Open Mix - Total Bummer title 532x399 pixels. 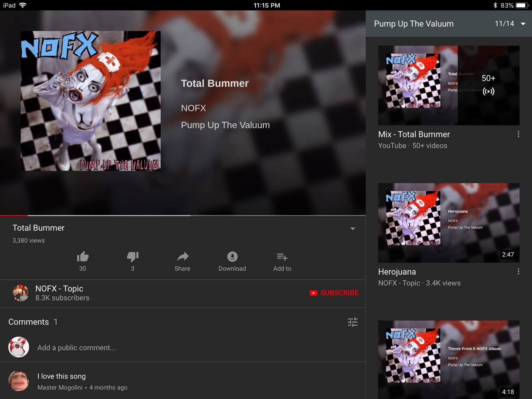414,134
